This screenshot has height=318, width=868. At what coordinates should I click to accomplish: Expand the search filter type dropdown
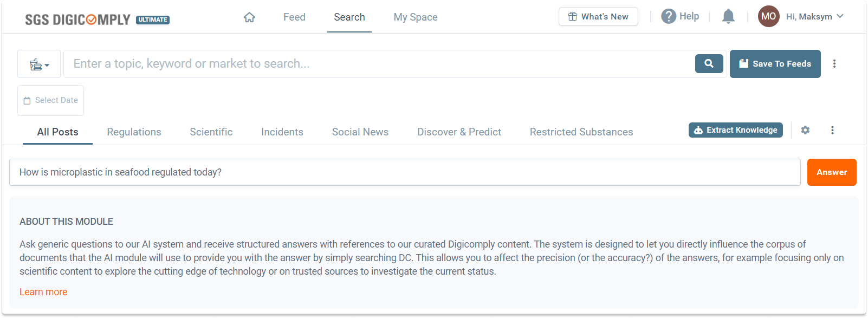[39, 64]
